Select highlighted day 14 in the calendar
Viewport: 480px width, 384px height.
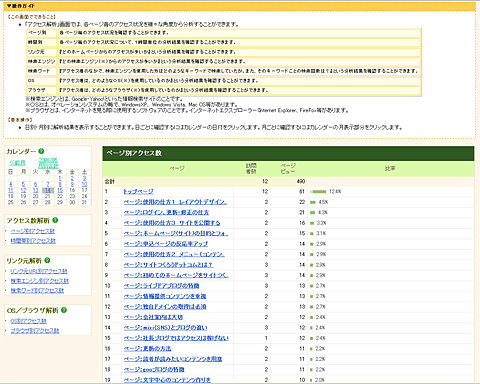point(48,190)
